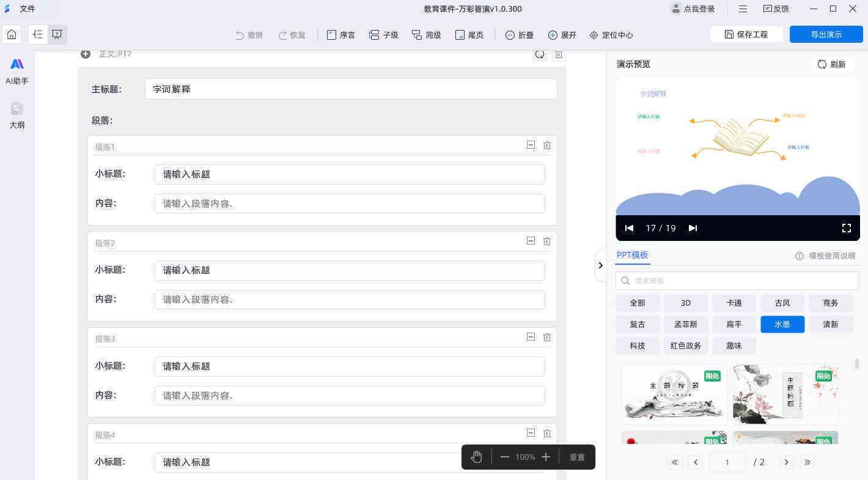The height and width of the screenshot is (480, 868).
Task: Click 导出演示 export presentation button
Action: [x=826, y=34]
